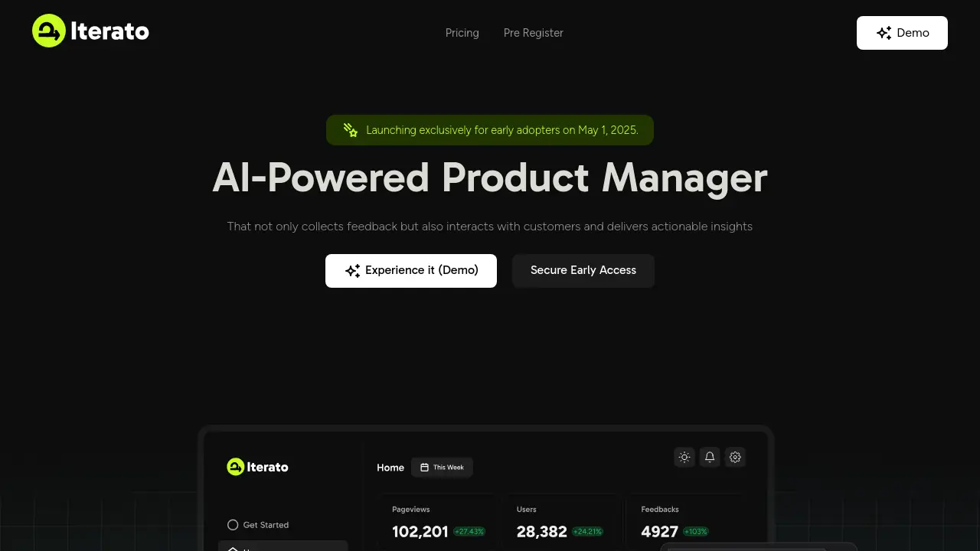Screen dimensions: 980x551
Task: Click the Secure Early Access button
Action: click(583, 271)
